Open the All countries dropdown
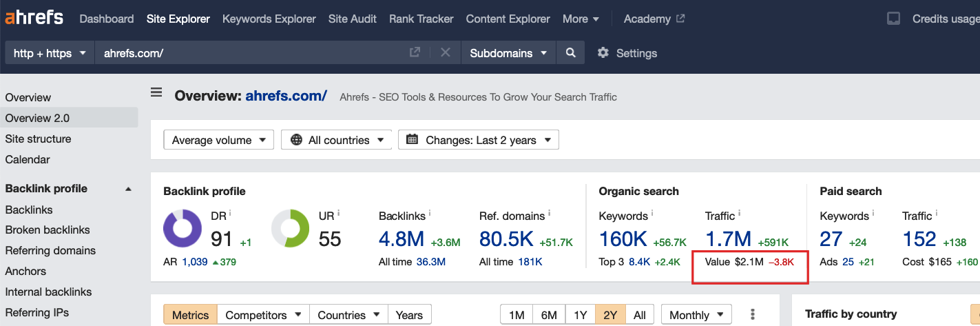 click(x=336, y=140)
